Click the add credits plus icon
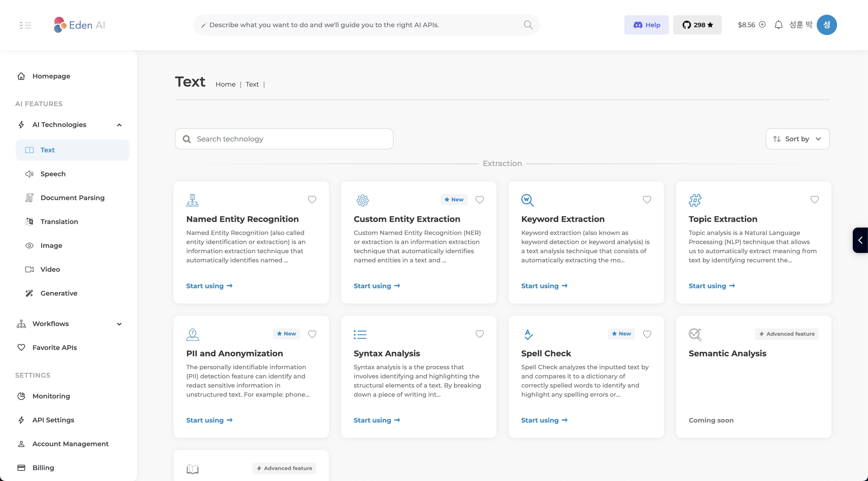Viewport: 868px width, 481px height. click(x=762, y=25)
